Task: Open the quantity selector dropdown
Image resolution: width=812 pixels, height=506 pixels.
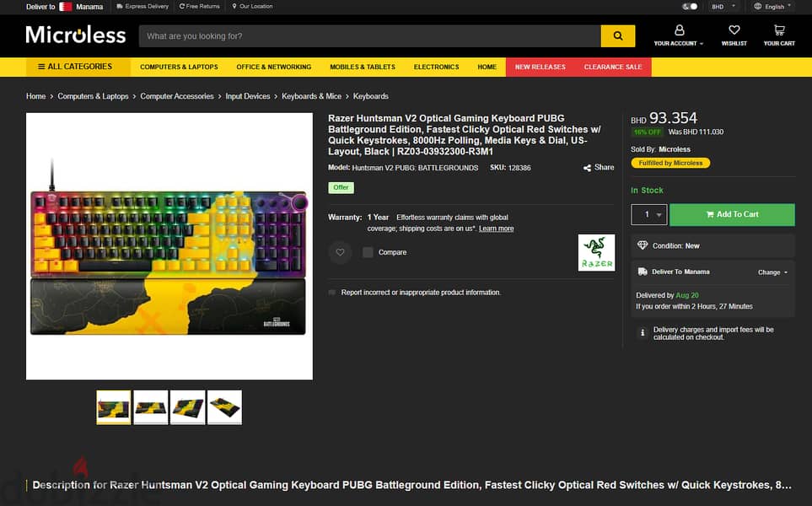Action: tap(649, 214)
